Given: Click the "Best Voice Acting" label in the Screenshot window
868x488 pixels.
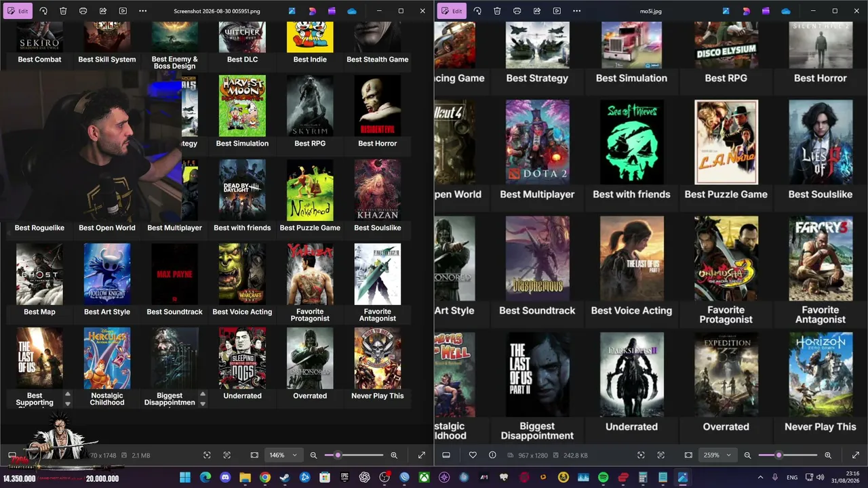Looking at the screenshot, I should 242,312.
